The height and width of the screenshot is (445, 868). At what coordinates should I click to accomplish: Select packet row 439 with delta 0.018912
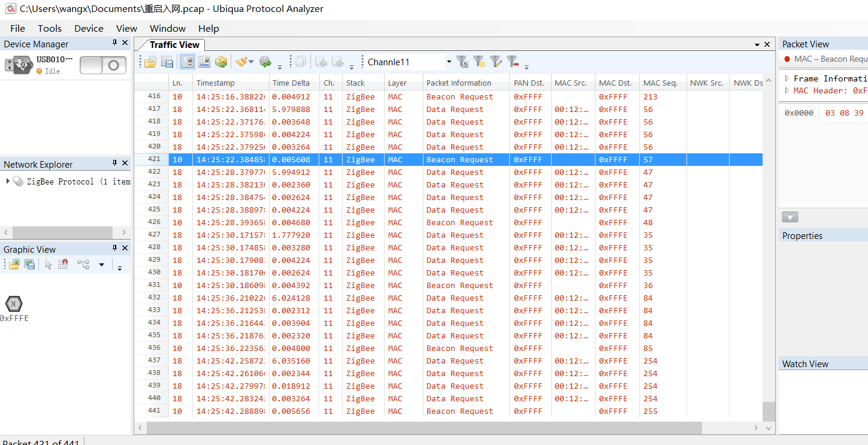tap(448, 386)
